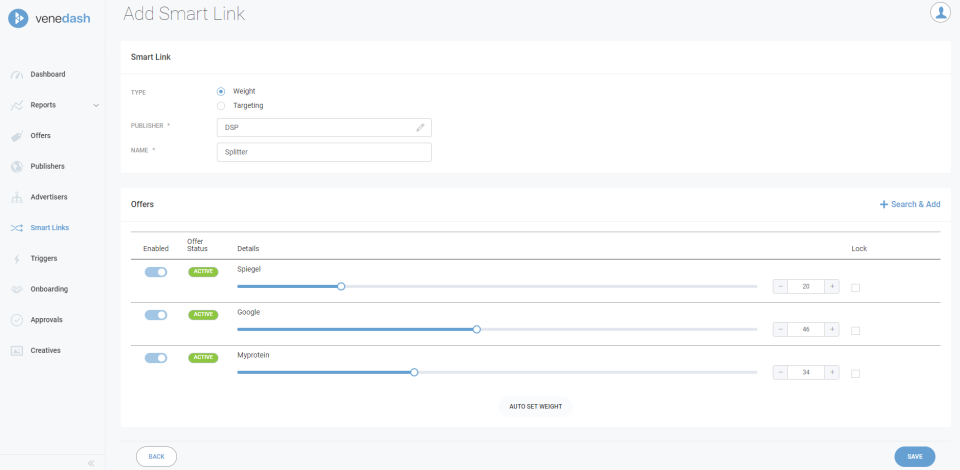
Task: Go to Smart Links menu item
Action: (x=49, y=228)
